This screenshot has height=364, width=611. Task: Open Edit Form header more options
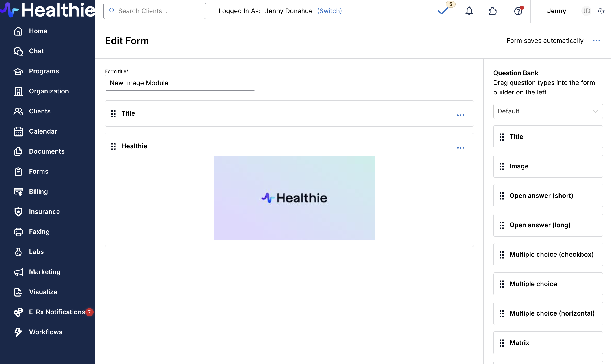tap(596, 41)
